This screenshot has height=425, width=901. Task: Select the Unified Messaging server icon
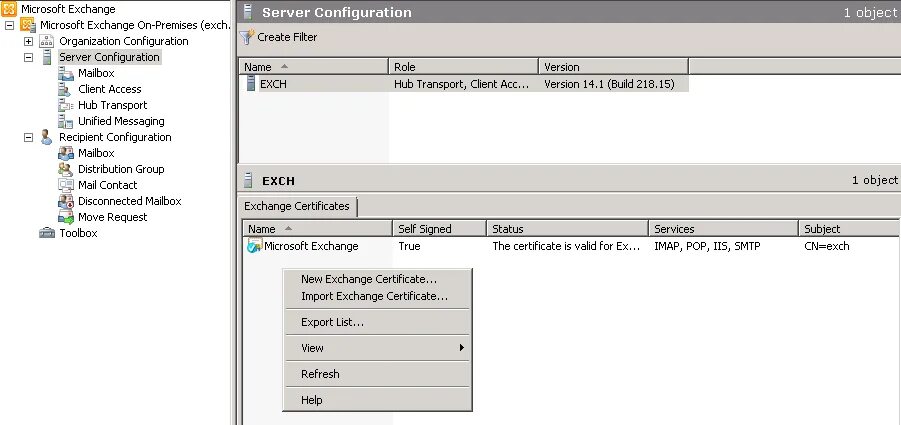coord(66,121)
